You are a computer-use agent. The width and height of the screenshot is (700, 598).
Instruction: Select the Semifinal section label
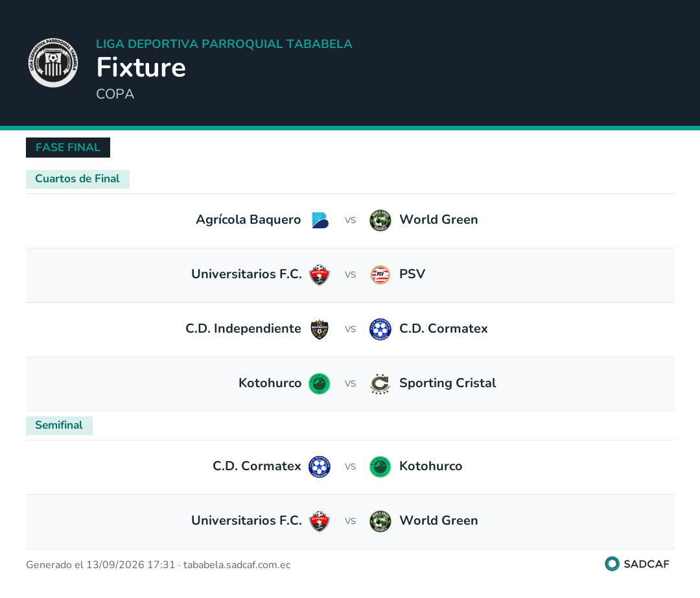pos(59,425)
